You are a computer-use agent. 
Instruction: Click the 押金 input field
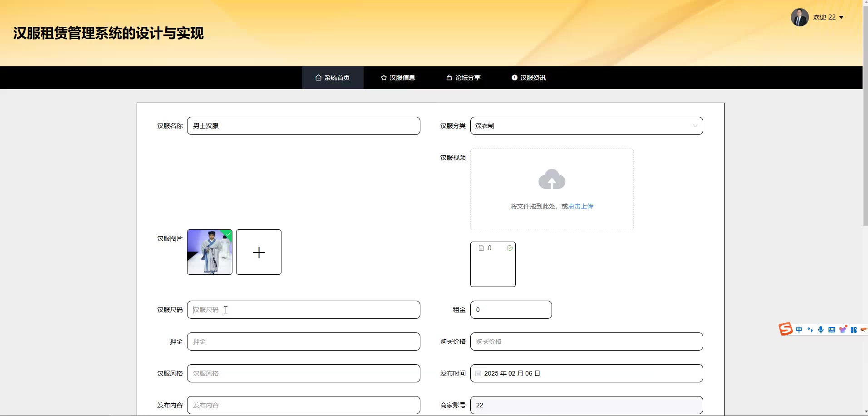point(303,342)
